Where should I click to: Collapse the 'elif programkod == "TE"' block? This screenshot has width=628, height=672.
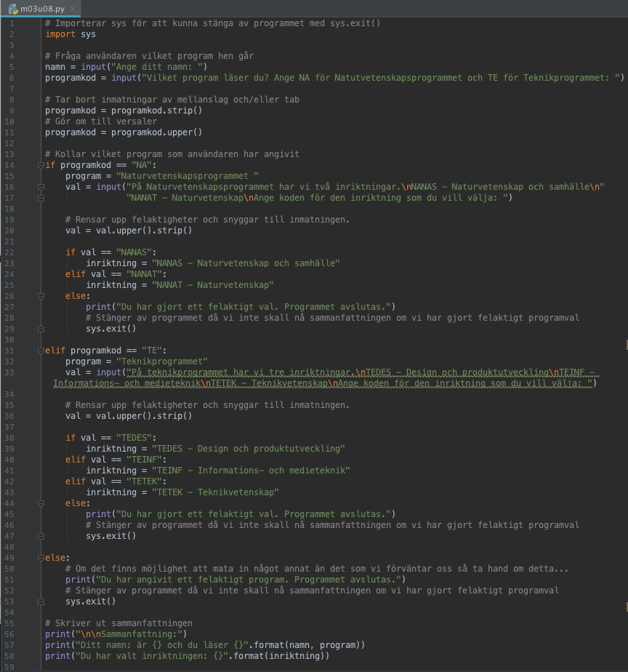point(41,351)
